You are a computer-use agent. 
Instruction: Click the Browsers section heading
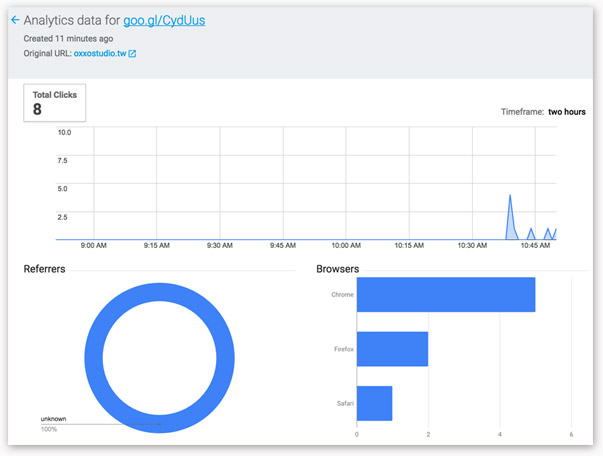pos(337,269)
